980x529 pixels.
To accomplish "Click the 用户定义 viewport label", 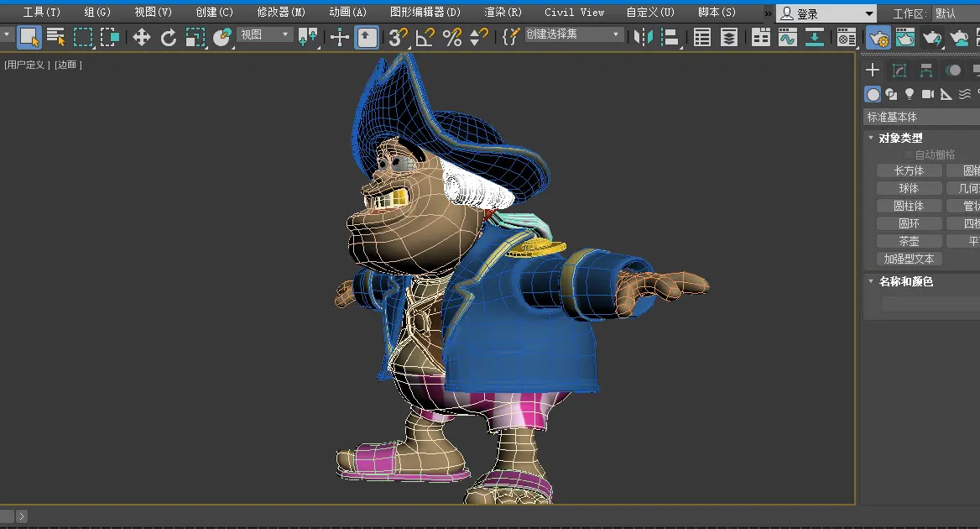I will (x=27, y=65).
